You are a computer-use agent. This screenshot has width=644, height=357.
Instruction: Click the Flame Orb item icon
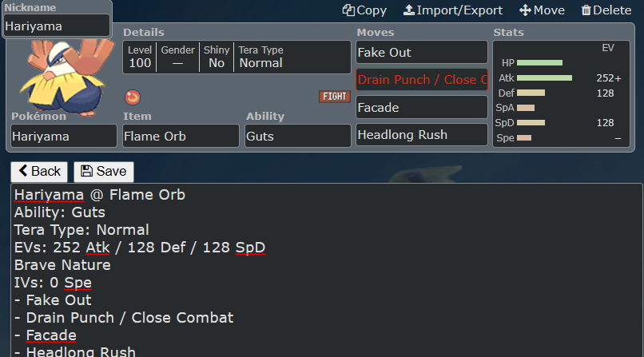[x=133, y=97]
